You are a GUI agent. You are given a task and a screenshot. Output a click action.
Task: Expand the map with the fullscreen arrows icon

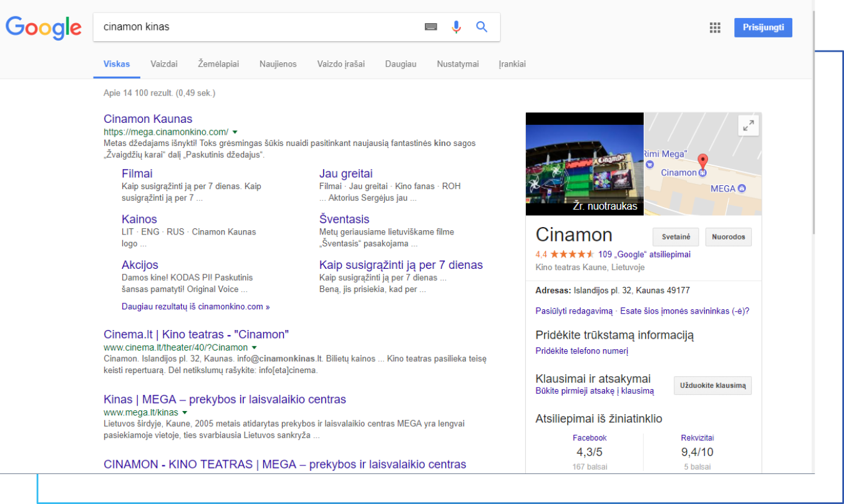[748, 125]
